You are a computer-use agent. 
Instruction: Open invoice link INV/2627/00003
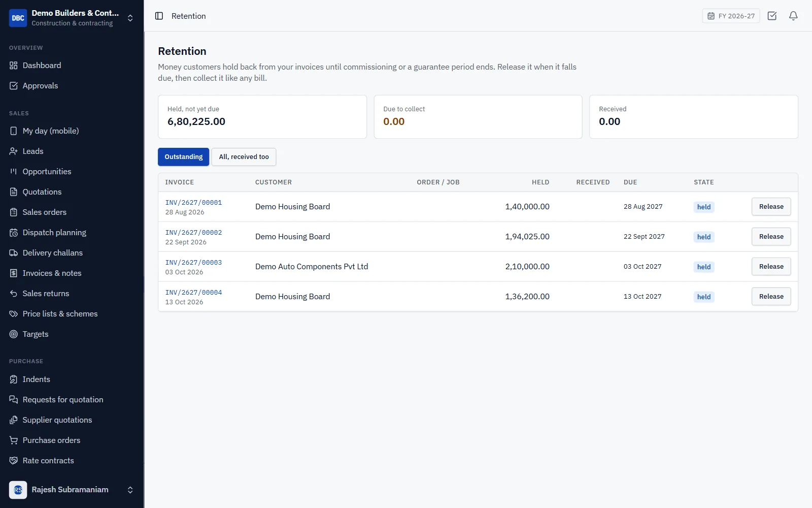click(x=193, y=263)
